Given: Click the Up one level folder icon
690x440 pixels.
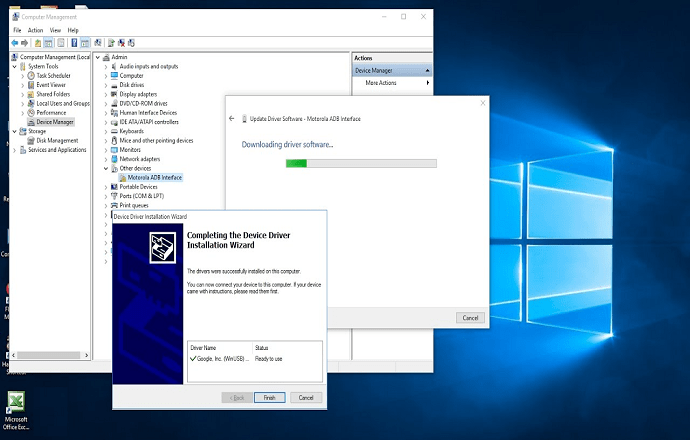Looking at the screenshot, I should (38, 43).
